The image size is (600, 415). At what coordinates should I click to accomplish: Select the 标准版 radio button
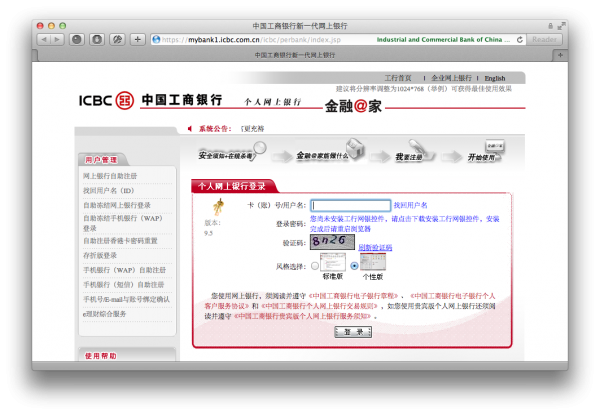tap(315, 266)
